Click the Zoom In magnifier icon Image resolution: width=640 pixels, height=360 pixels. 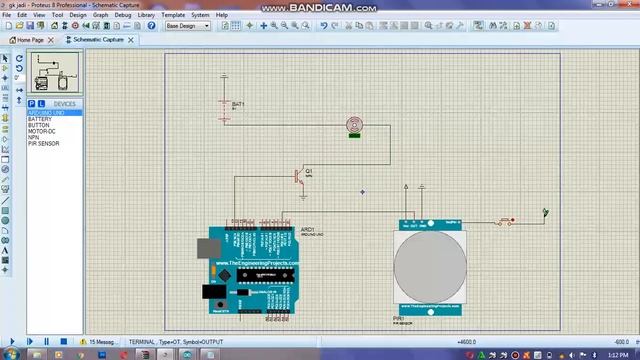(274, 26)
